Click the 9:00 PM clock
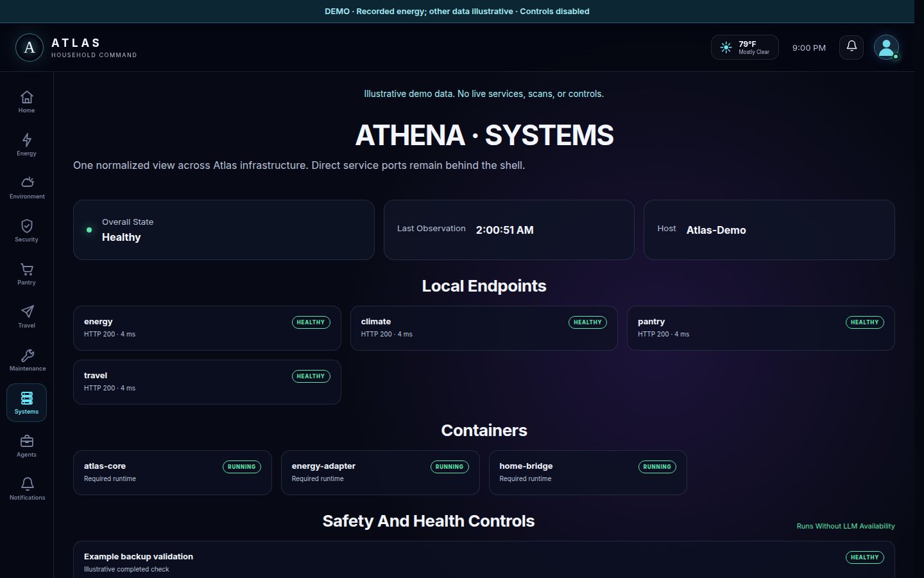The height and width of the screenshot is (578, 924). point(809,48)
